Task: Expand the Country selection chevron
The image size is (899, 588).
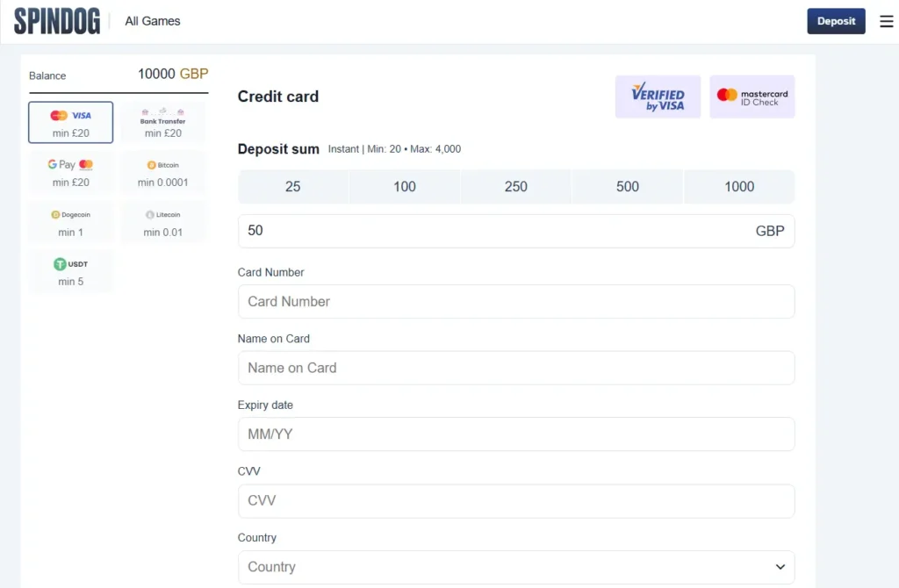Action: [780, 567]
